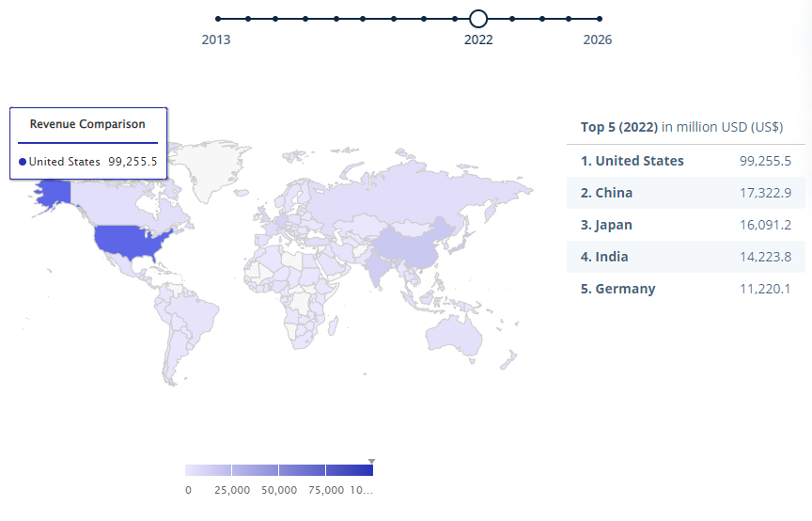Select the timeline dot just before 2022
Image resolution: width=812 pixels, height=521 pixels.
[453, 18]
